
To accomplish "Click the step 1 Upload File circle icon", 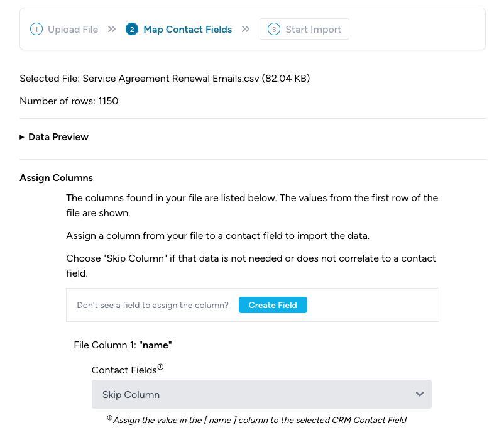I will 36,29.
